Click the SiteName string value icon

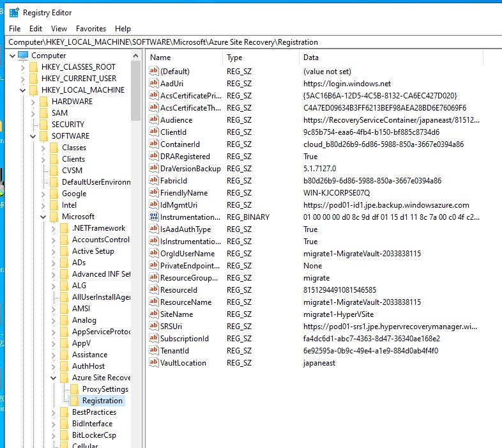tap(154, 314)
